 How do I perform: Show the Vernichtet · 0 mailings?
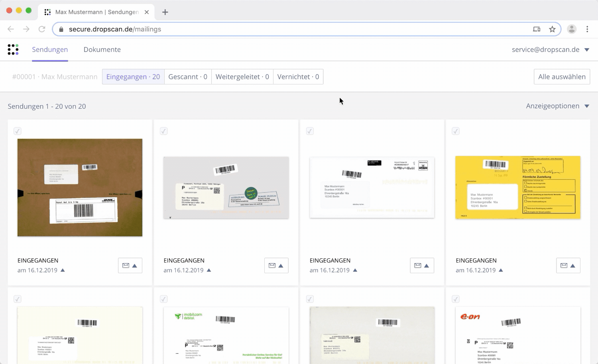point(298,77)
